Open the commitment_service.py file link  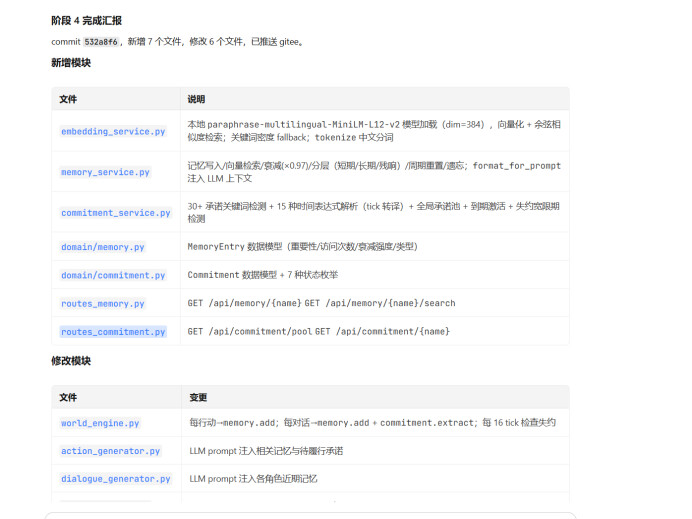[x=116, y=213]
